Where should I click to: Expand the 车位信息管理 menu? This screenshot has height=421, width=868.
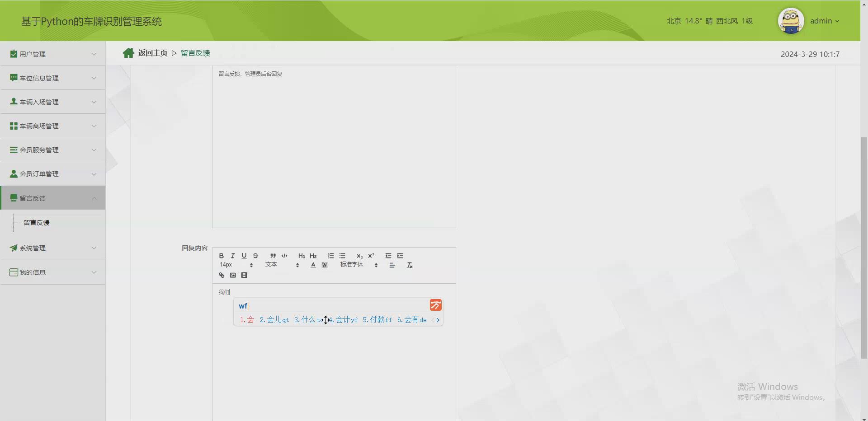click(53, 78)
